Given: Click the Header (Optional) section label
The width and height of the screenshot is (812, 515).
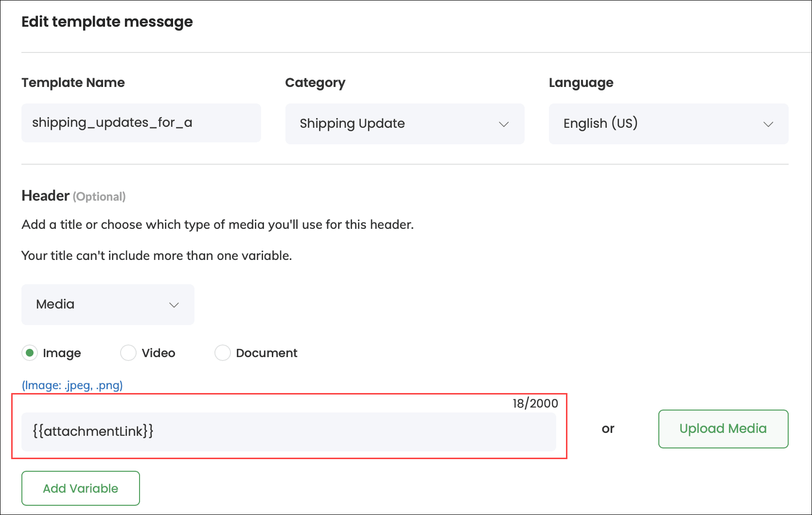Looking at the screenshot, I should pos(73,196).
